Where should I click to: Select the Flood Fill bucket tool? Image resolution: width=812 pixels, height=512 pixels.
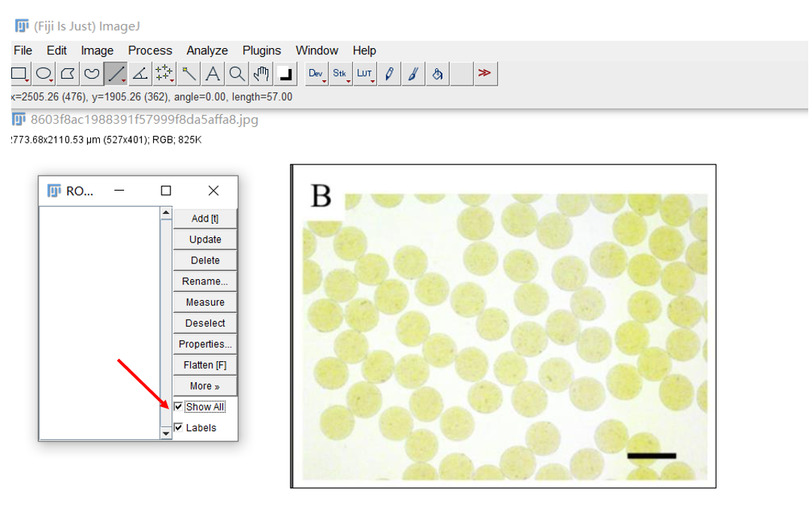coord(438,74)
